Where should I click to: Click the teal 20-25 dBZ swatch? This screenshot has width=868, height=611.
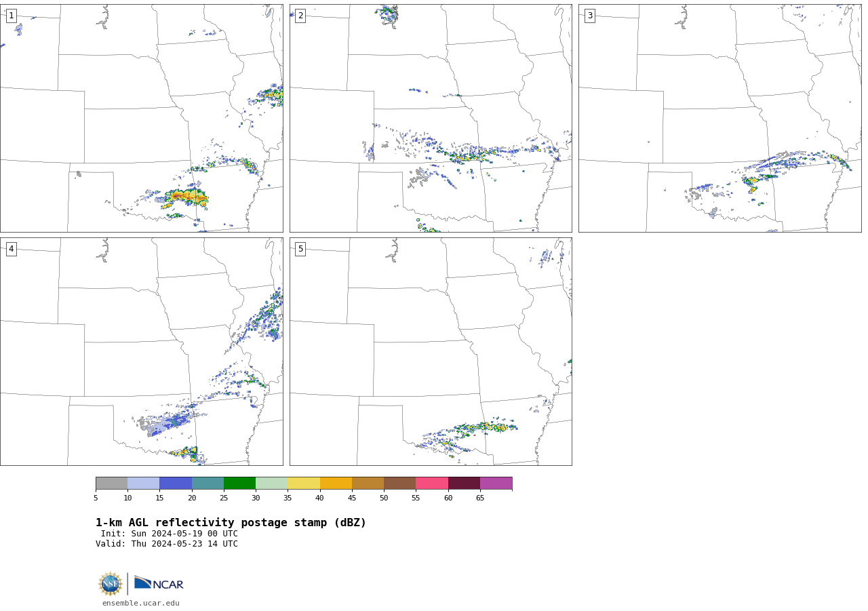pyautogui.click(x=208, y=484)
